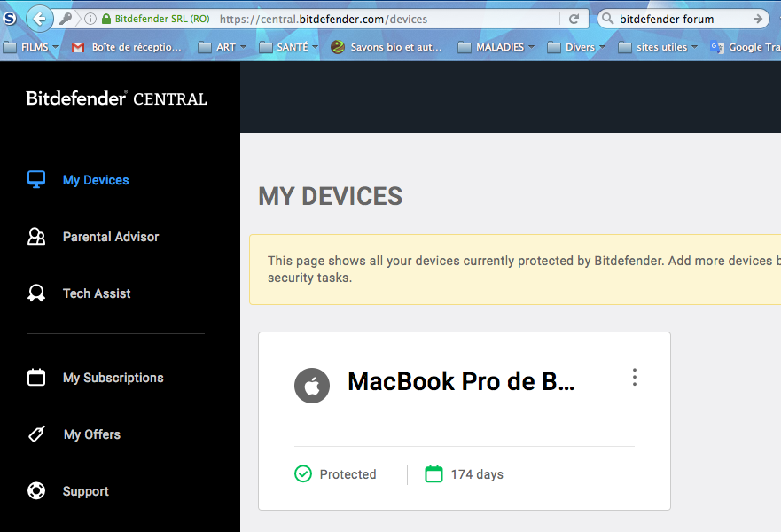Expand the MALADIES bookmark folder
The image size is (781, 532).
496,47
